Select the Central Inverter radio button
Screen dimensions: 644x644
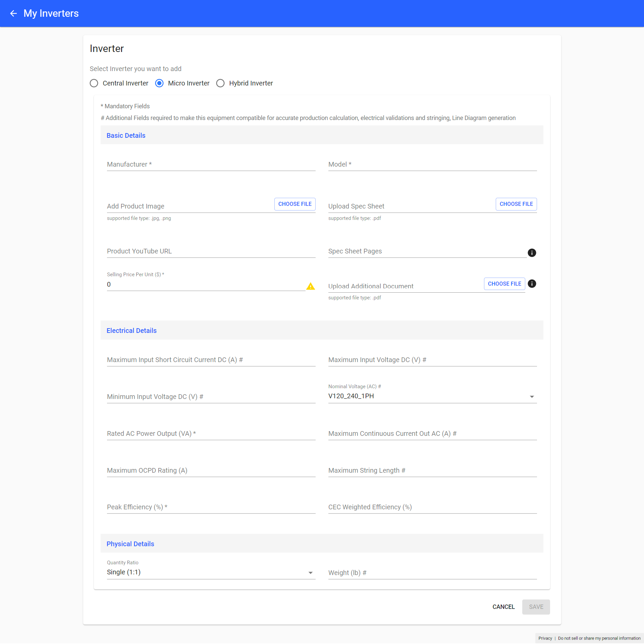(94, 83)
